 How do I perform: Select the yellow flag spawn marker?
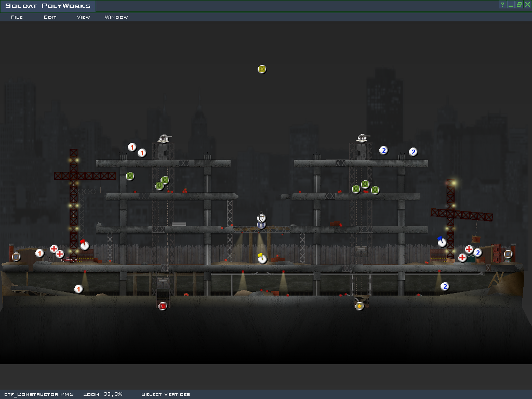coord(262,258)
